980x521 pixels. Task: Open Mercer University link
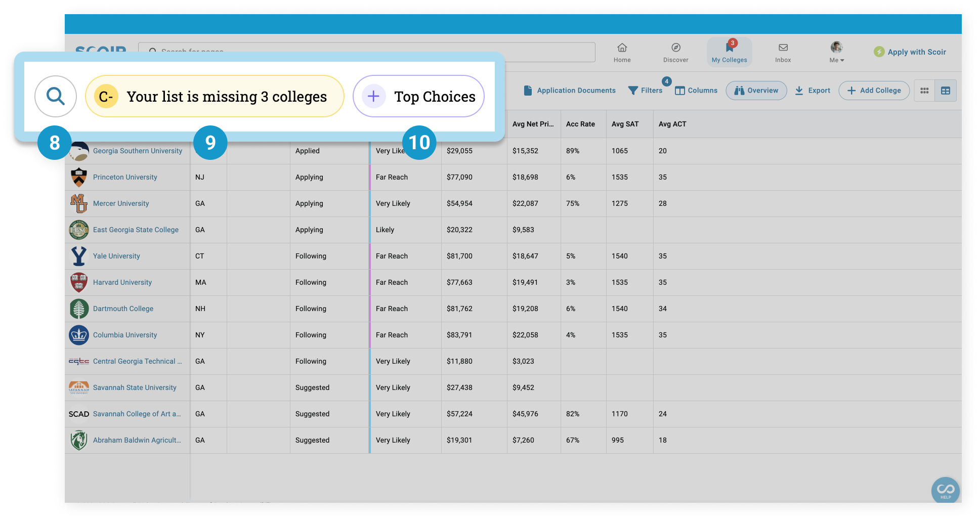(x=121, y=203)
